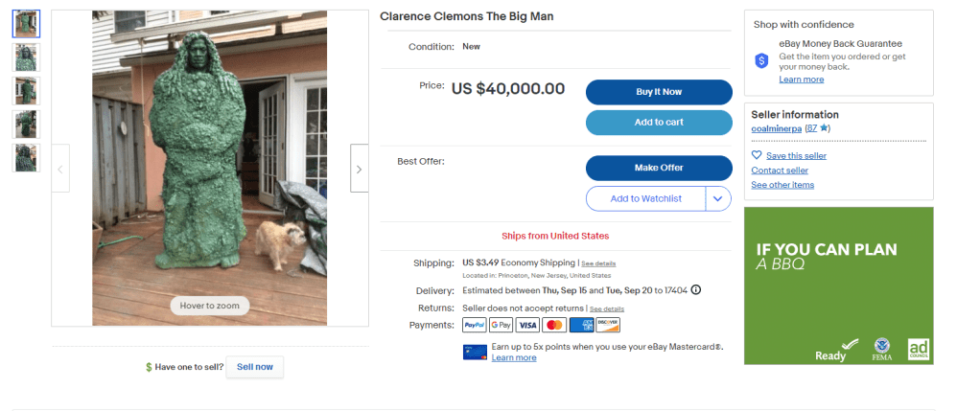Click the Money Back Guarantee shield icon
Screen dimensions: 980x411
pos(761,59)
